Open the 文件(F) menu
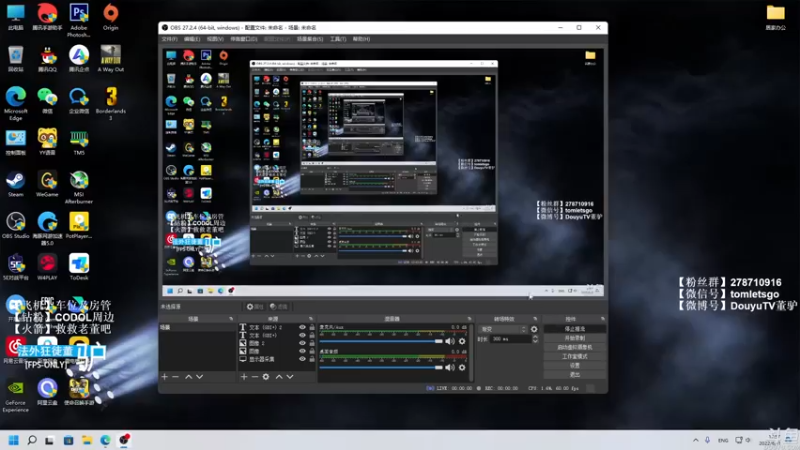The image size is (800, 450). tap(169, 39)
